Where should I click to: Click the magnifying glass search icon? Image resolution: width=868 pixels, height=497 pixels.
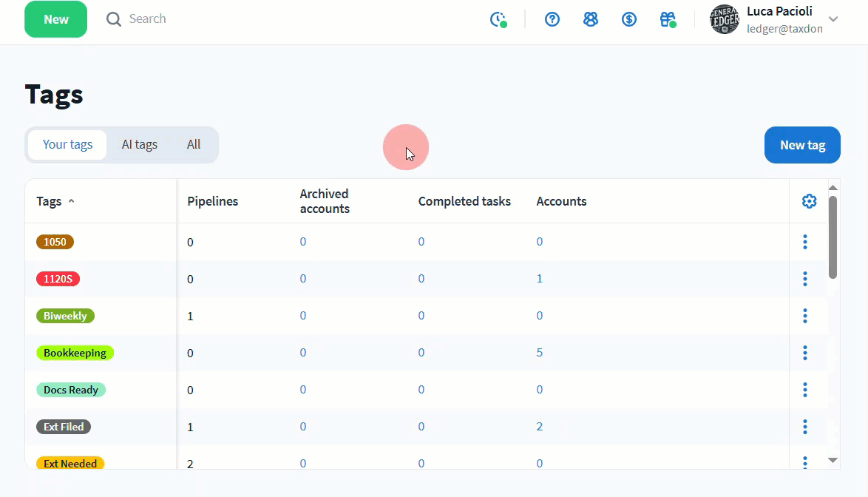coord(113,19)
